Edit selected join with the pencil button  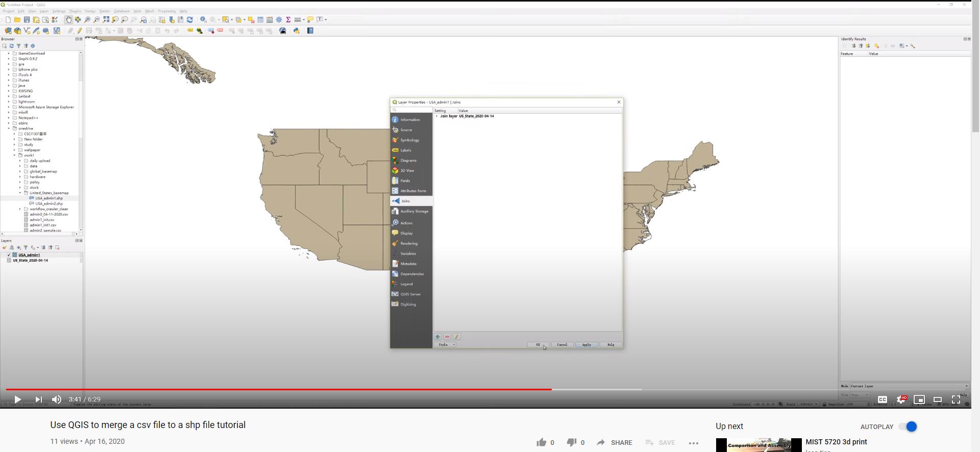coord(457,337)
